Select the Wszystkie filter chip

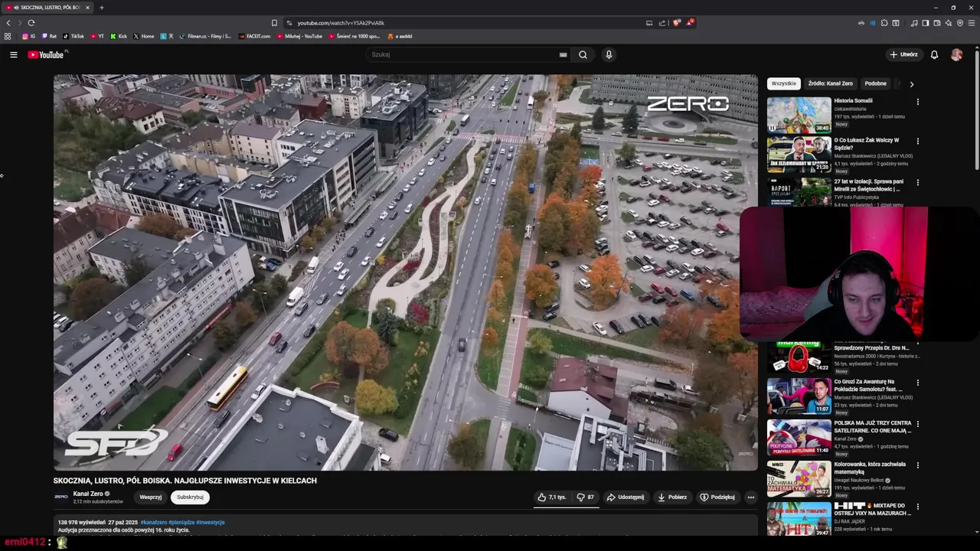783,83
